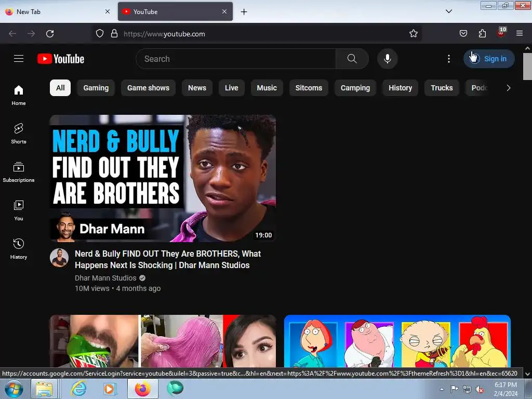Go to Home in sidebar
Screen dimensions: 532x399
(x=19, y=96)
